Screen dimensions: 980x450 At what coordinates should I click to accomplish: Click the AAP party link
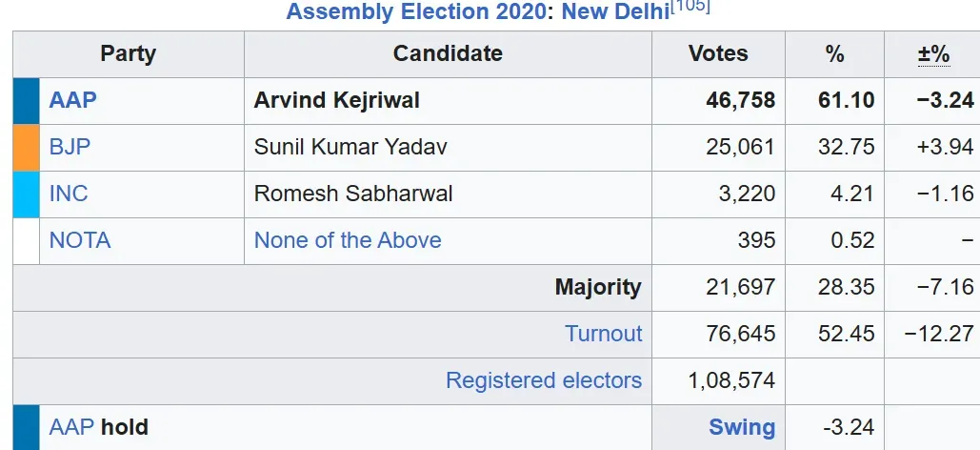tap(73, 100)
